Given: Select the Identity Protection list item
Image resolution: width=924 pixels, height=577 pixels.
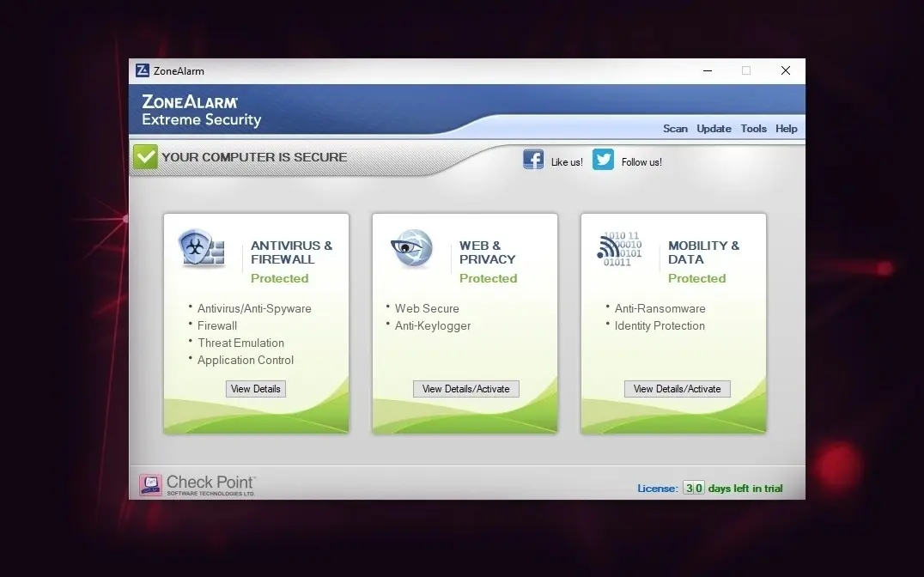Looking at the screenshot, I should [660, 325].
